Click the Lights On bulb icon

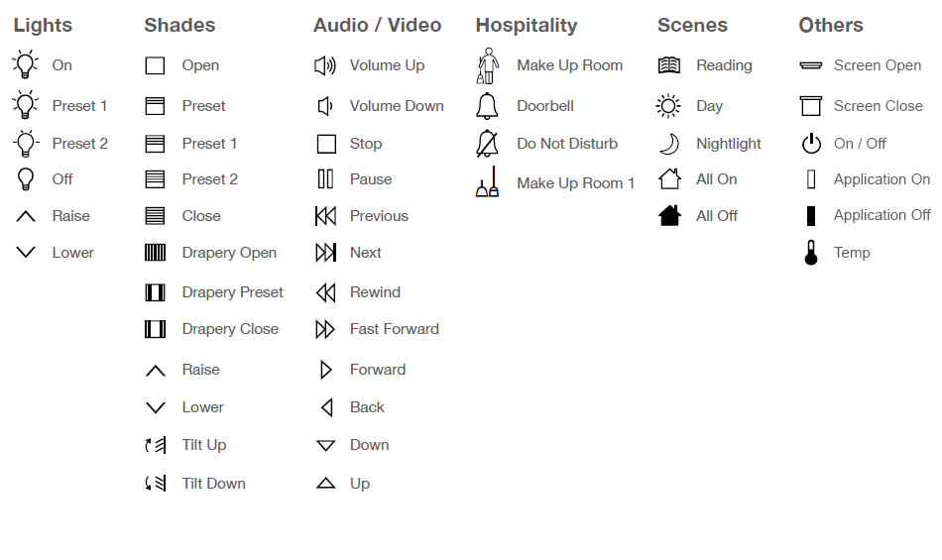(25, 65)
